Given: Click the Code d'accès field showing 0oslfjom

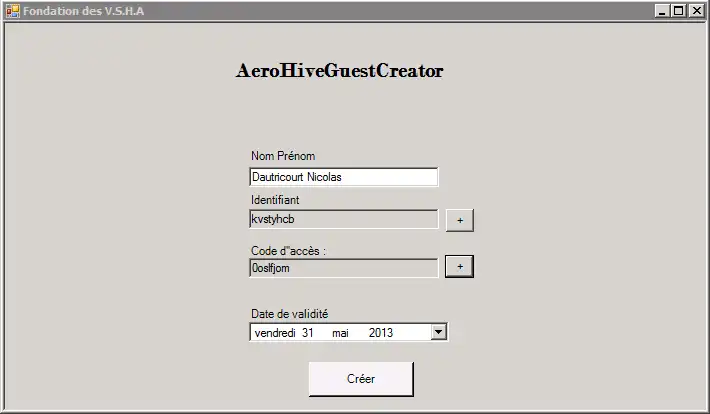Looking at the screenshot, I should point(344,268).
